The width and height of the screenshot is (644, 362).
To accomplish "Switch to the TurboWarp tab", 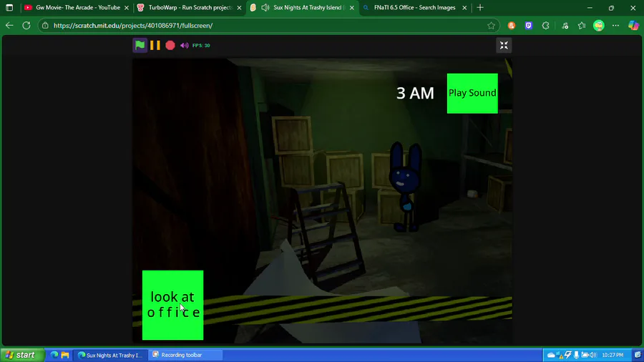I will [x=189, y=7].
